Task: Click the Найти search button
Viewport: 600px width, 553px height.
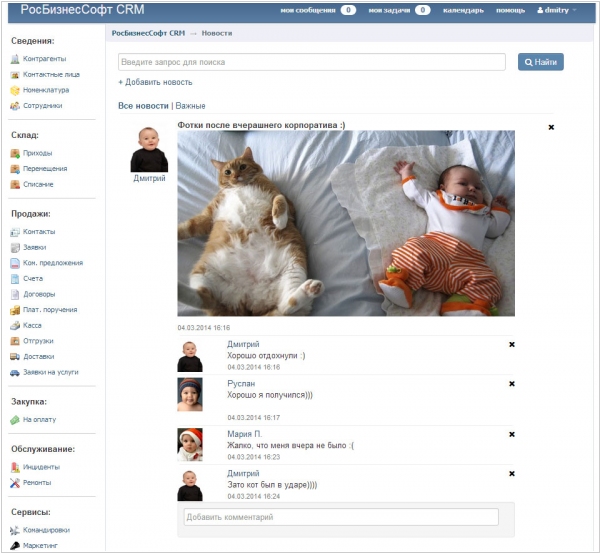Action: [541, 62]
